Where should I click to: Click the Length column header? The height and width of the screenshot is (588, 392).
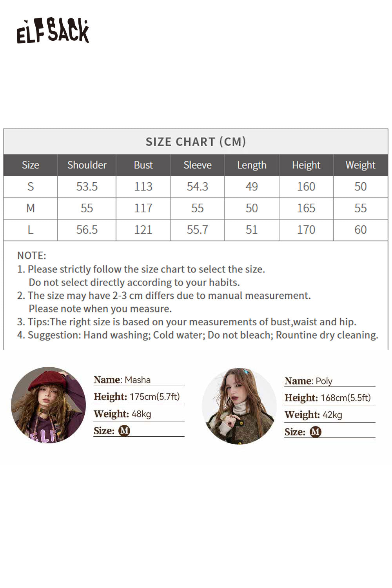click(x=252, y=165)
